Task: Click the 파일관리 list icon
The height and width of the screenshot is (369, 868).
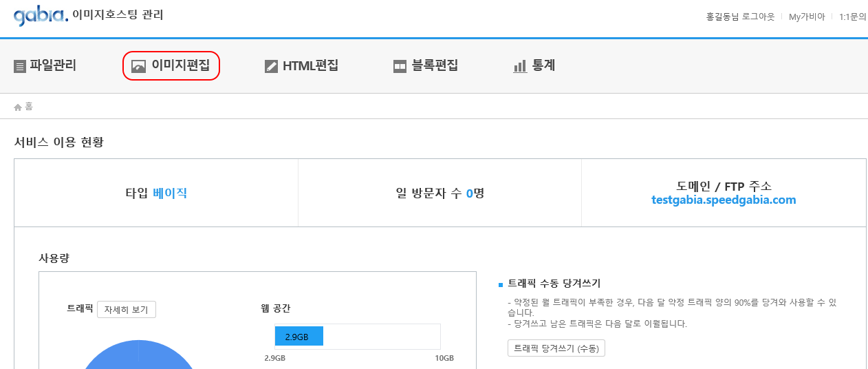Action: 20,67
